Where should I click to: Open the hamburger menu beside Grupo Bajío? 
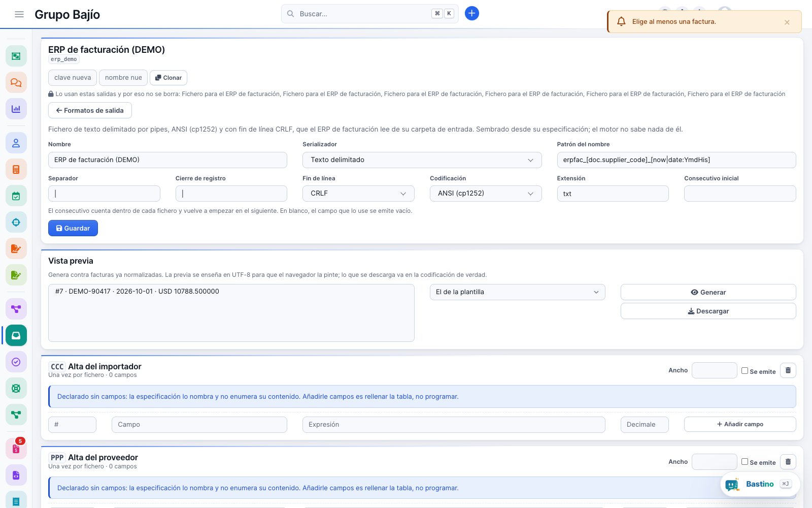click(19, 14)
